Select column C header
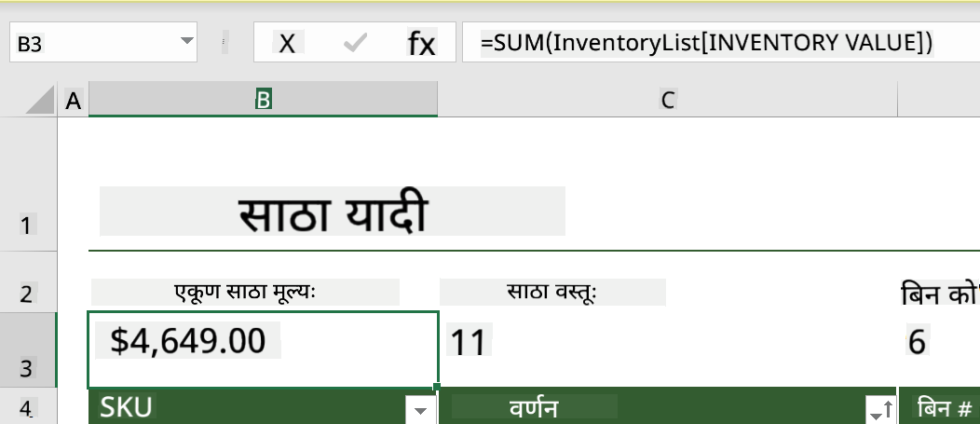This screenshot has height=424, width=980. (668, 100)
